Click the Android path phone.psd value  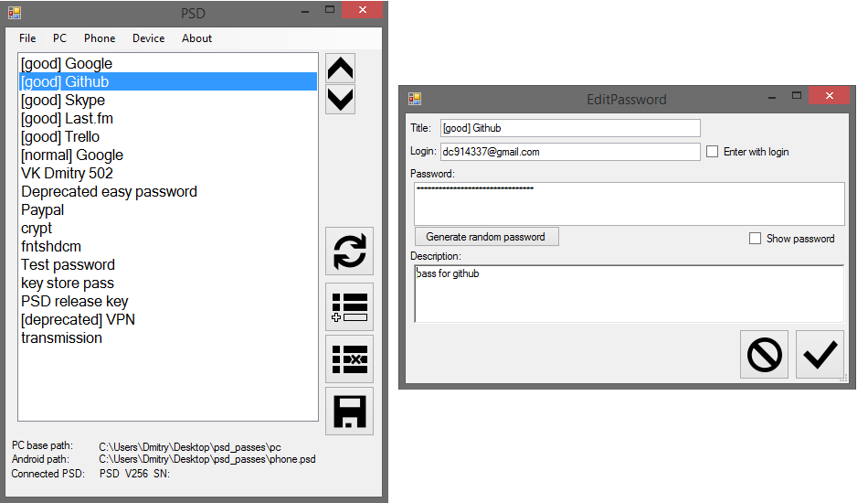click(207, 459)
